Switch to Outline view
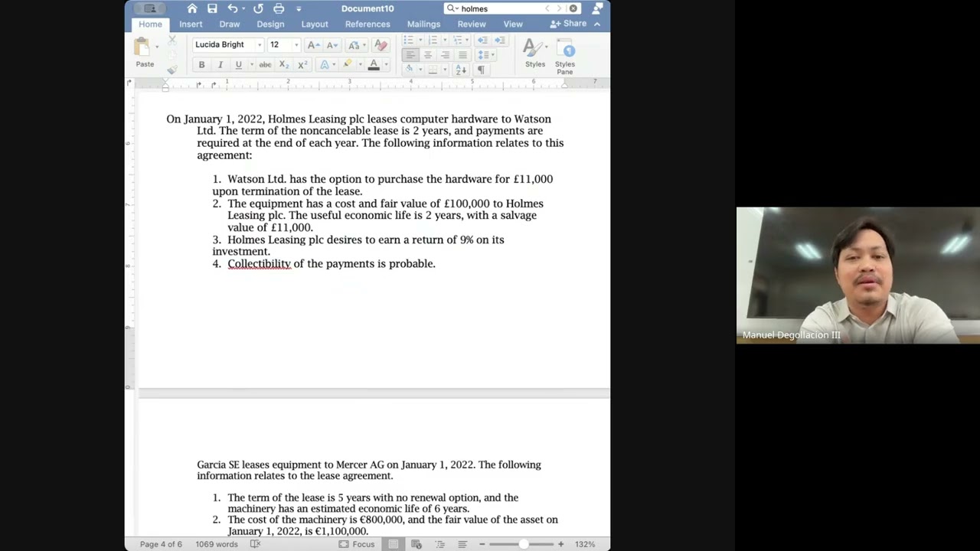The image size is (980, 551). tap(439, 544)
